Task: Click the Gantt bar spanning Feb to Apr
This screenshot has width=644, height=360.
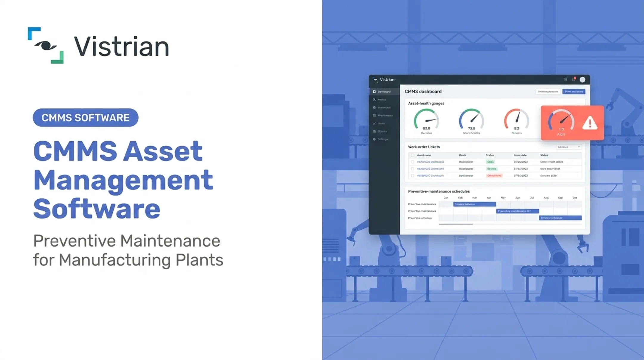Action: [475, 204]
